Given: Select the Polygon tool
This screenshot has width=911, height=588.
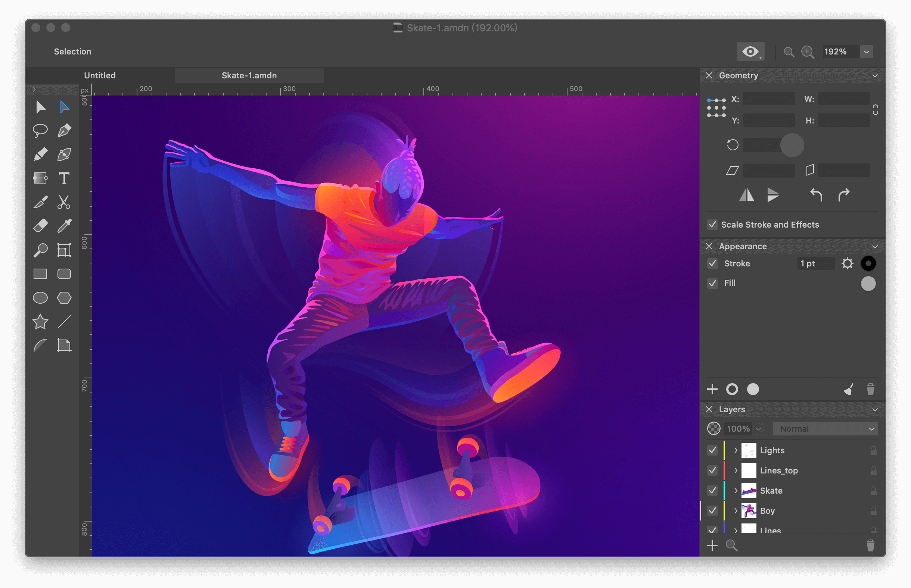Looking at the screenshot, I should (x=64, y=298).
